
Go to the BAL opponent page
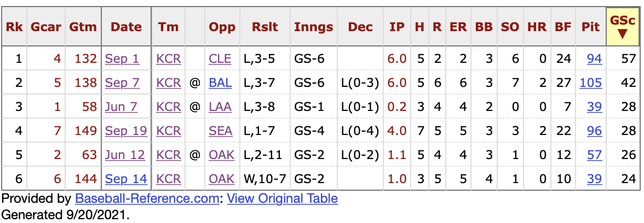[x=220, y=83]
